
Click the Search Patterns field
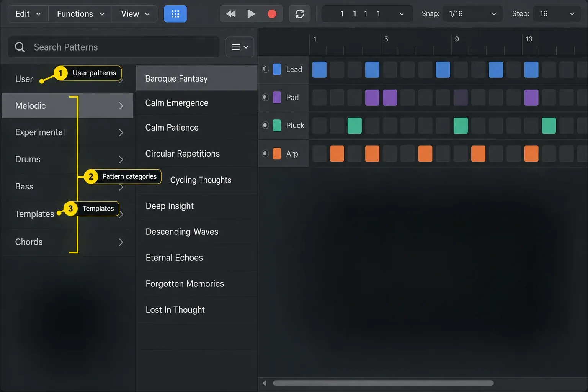point(114,47)
